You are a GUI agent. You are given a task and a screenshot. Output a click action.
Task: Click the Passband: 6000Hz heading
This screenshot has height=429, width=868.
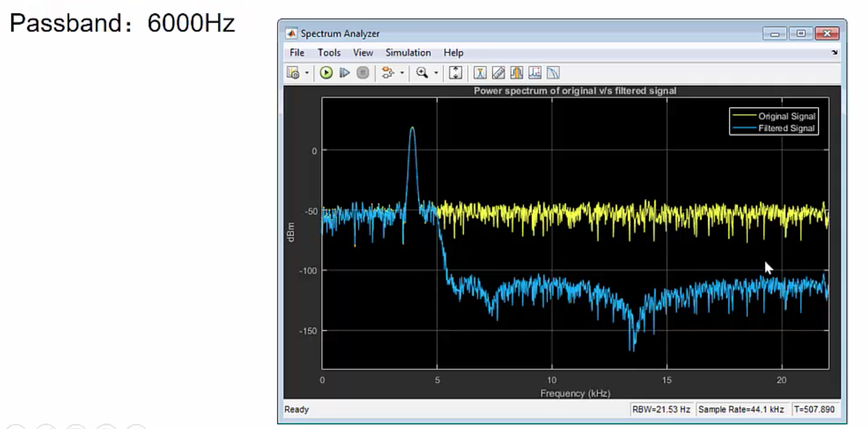click(x=123, y=23)
